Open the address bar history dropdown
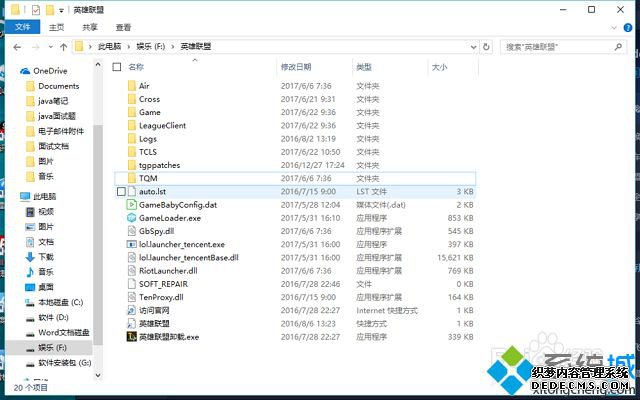640x400 pixels. [473, 47]
